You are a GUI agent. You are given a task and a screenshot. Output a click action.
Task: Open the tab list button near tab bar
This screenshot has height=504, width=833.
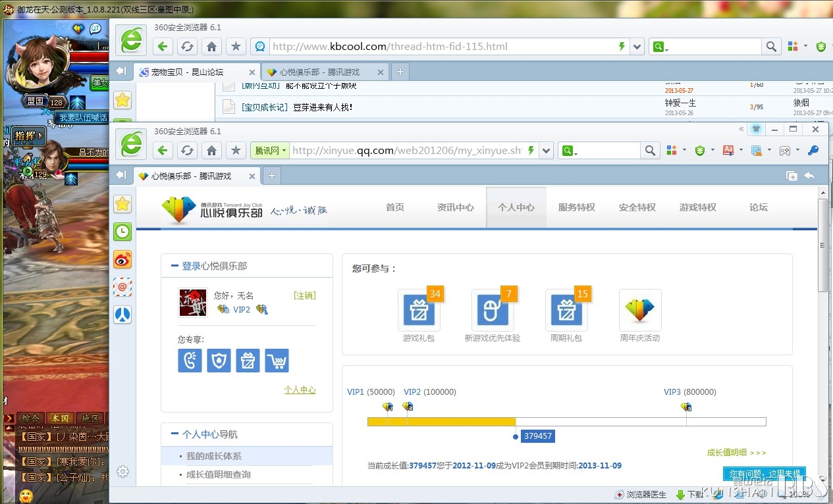coord(792,176)
